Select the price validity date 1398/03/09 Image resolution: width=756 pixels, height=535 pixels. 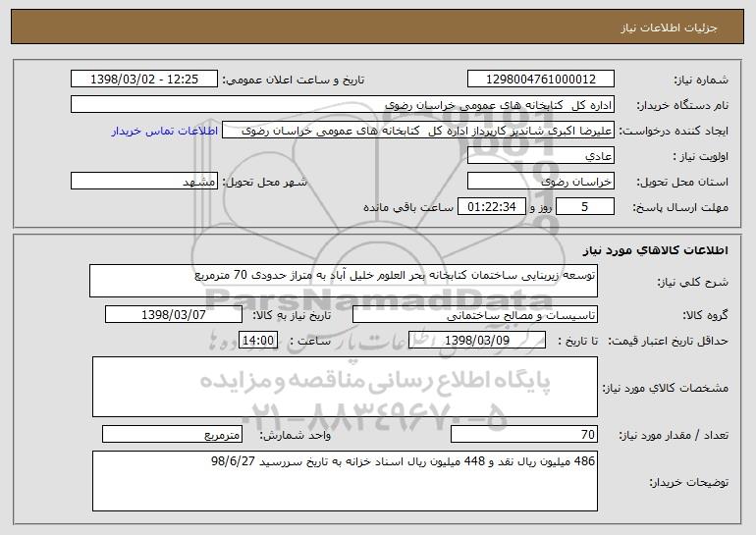pos(476,341)
